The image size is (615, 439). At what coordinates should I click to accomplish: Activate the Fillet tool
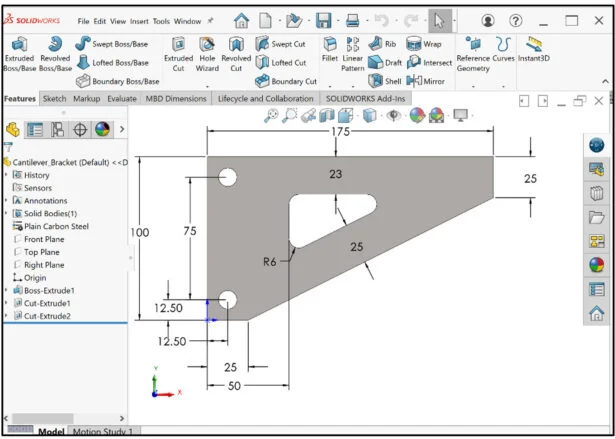click(x=330, y=52)
